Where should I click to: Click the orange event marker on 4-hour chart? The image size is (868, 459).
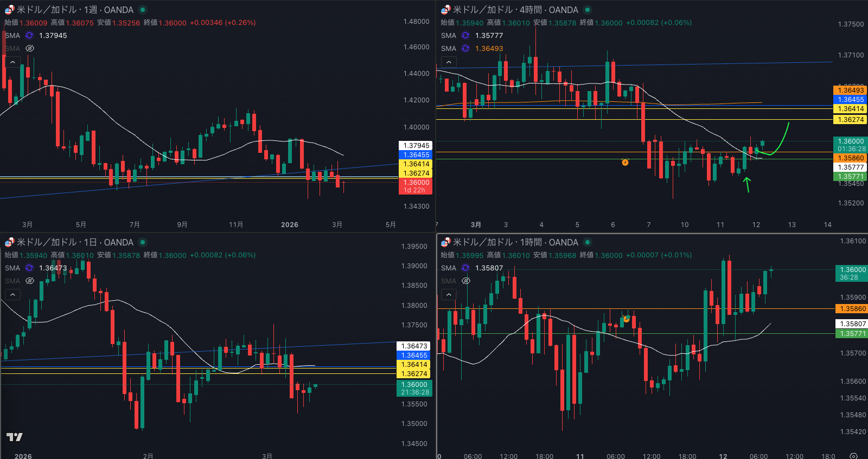[x=625, y=162]
